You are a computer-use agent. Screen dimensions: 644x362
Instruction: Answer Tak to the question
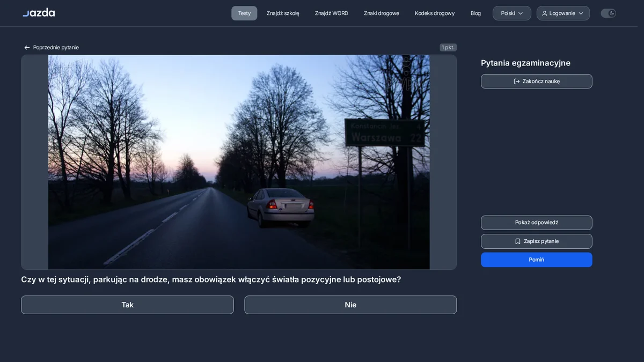(127, 305)
